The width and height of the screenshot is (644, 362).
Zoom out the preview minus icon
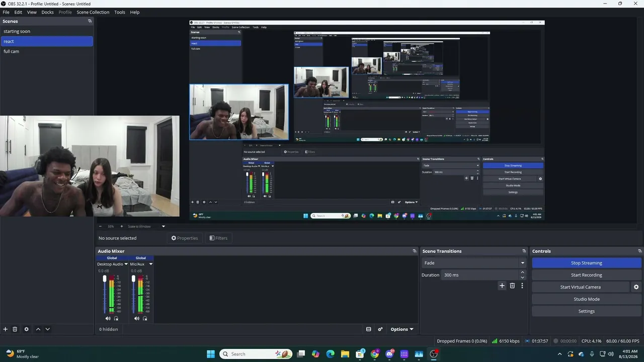(100, 226)
